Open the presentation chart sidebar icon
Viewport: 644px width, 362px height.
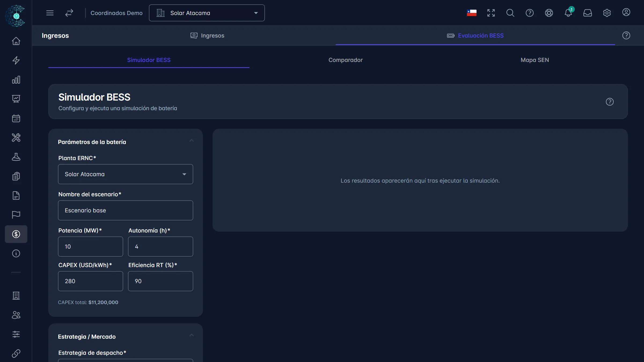tap(16, 99)
